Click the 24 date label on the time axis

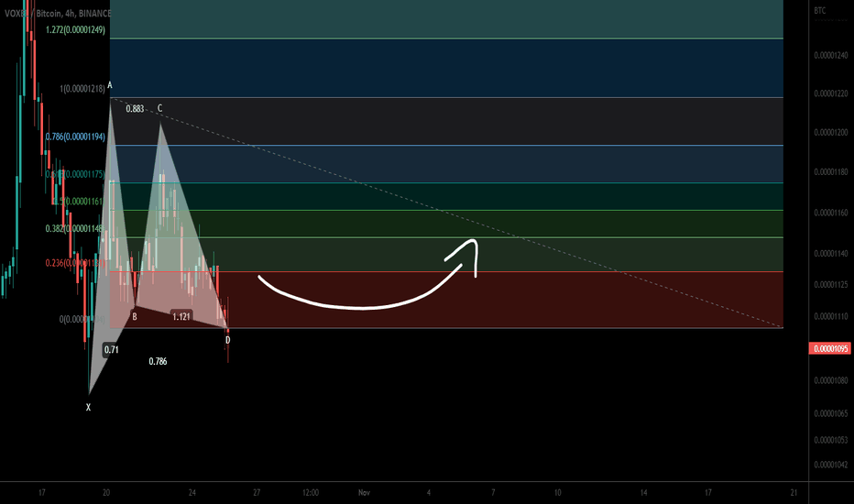192,493
